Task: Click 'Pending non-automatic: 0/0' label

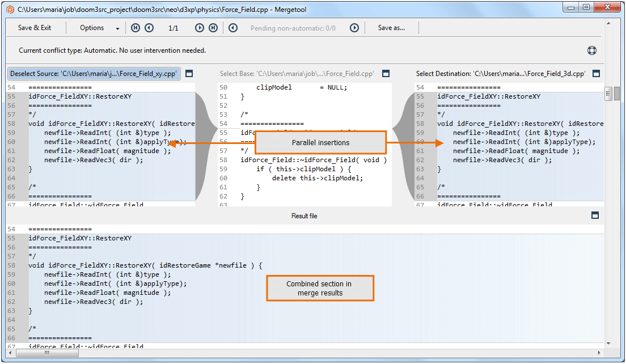Action: coord(293,28)
